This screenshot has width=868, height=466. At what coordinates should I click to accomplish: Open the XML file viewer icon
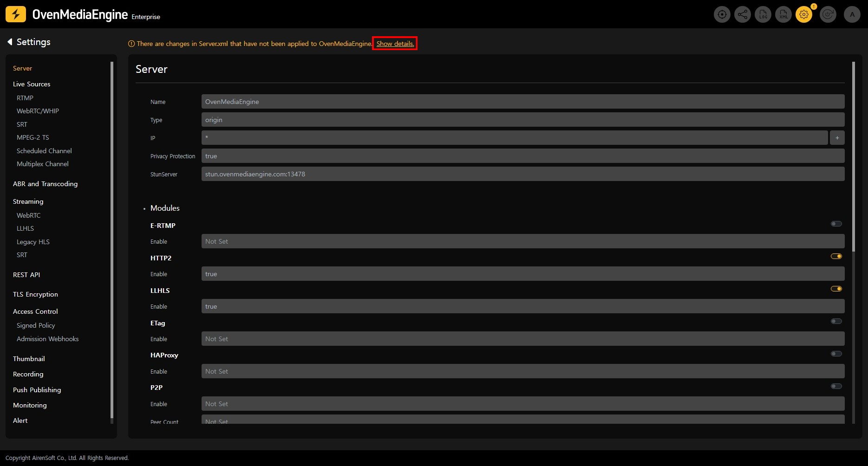pyautogui.click(x=783, y=15)
